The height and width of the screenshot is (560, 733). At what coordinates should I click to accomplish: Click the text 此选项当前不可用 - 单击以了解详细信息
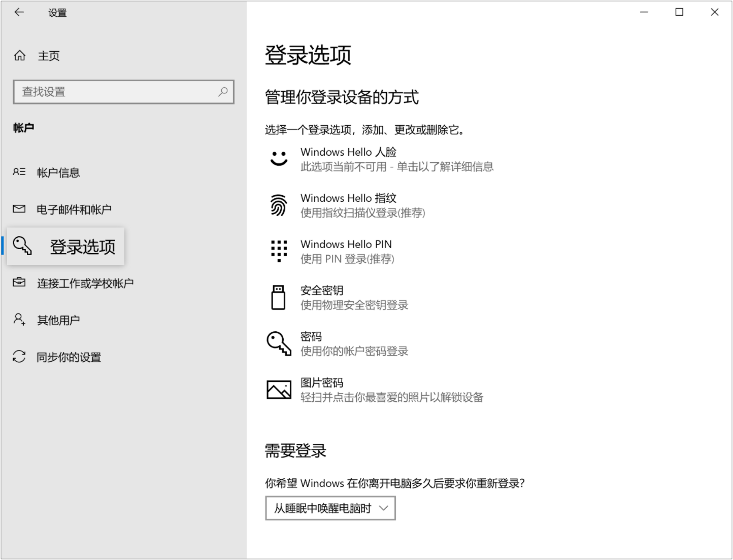coord(397,166)
